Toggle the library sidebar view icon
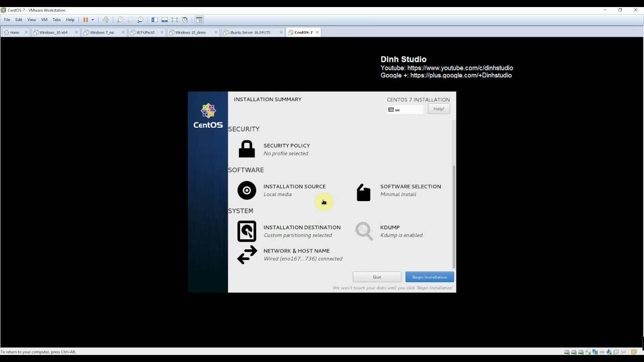 [154, 20]
